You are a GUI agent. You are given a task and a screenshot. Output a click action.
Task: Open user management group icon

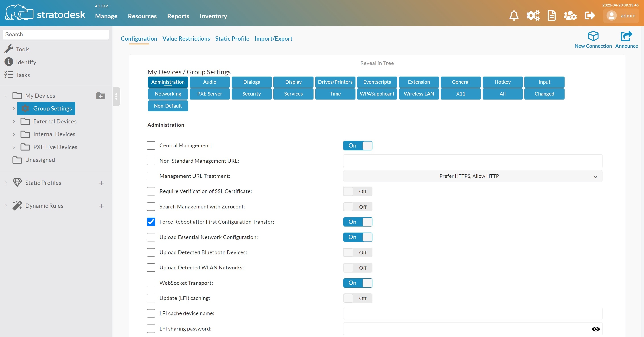[x=570, y=15]
